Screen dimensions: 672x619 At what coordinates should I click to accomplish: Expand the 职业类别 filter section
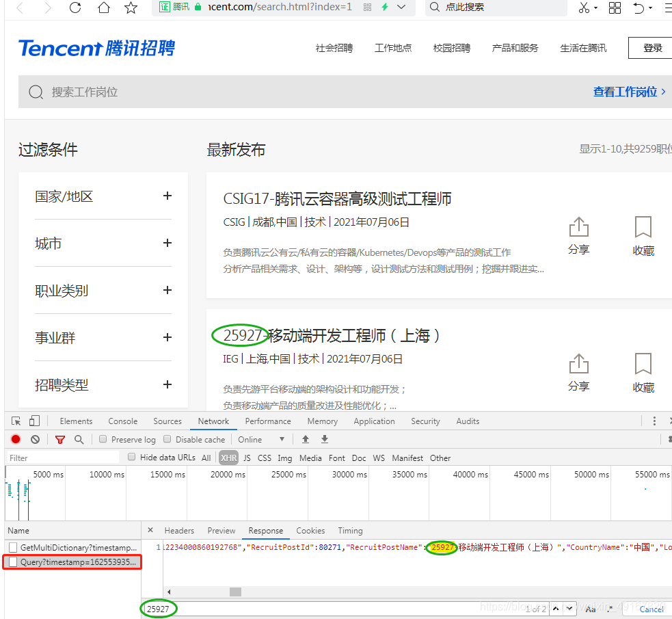pyautogui.click(x=167, y=290)
